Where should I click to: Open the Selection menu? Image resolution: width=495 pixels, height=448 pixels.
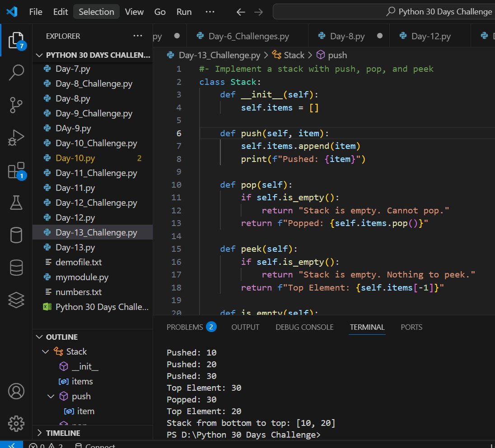[96, 12]
